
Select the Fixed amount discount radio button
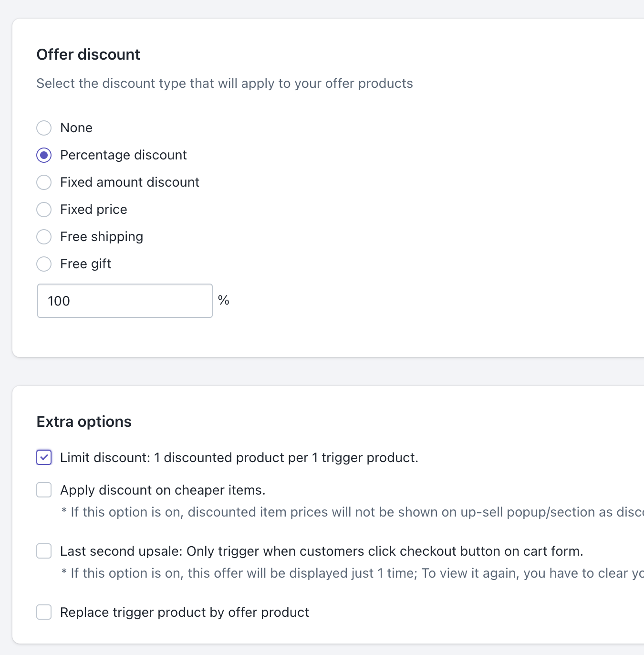(x=44, y=182)
